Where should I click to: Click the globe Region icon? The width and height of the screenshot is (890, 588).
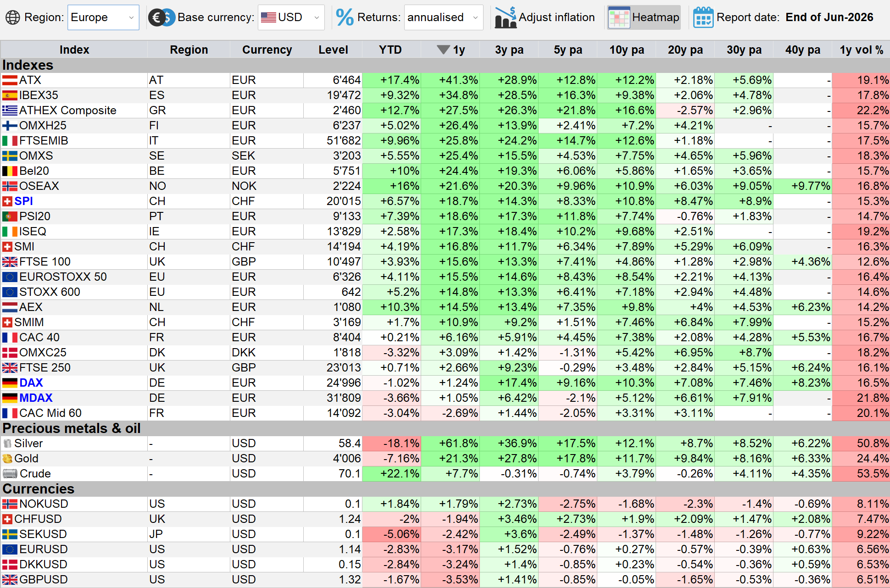12,17
